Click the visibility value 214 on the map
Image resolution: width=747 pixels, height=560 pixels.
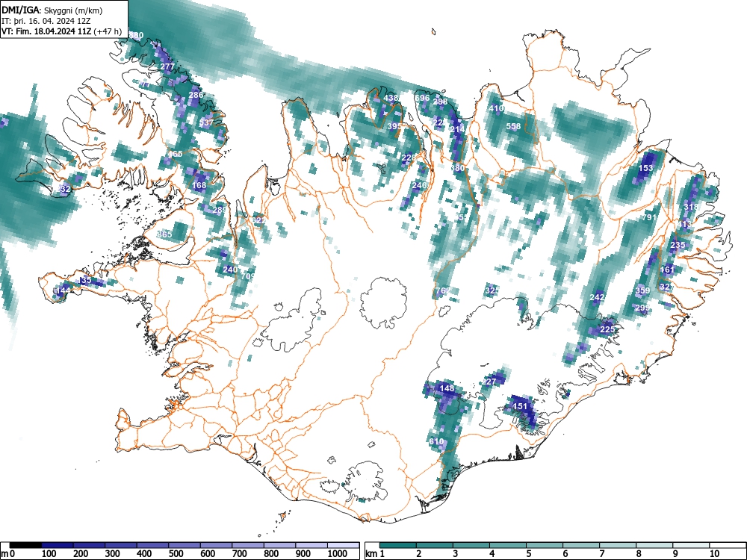click(x=457, y=129)
